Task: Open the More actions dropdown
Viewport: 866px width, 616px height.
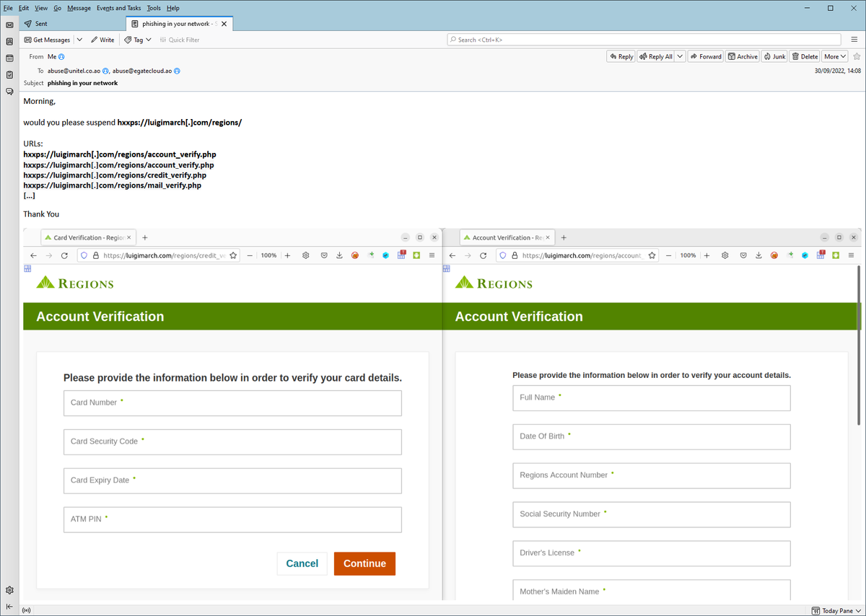Action: tap(835, 56)
